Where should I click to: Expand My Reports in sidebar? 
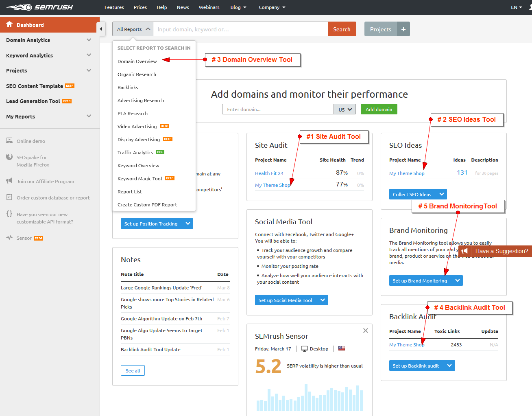click(x=89, y=116)
